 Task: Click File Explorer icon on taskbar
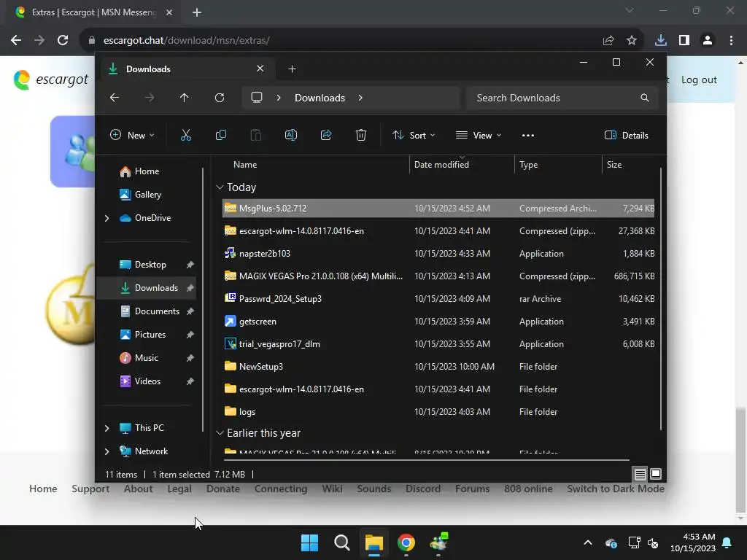pos(374,542)
